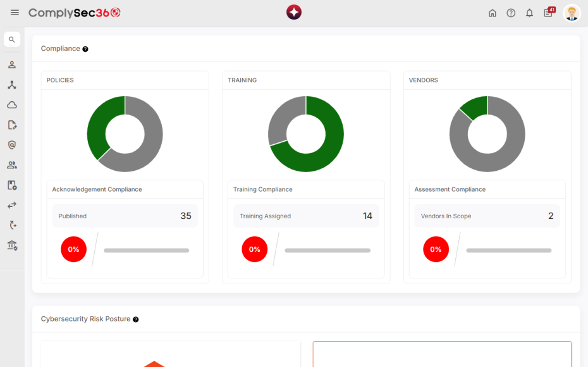Click the Cybersecurity Risk Posture help icon
Viewport: 588px width, 367px height.
coord(136,320)
